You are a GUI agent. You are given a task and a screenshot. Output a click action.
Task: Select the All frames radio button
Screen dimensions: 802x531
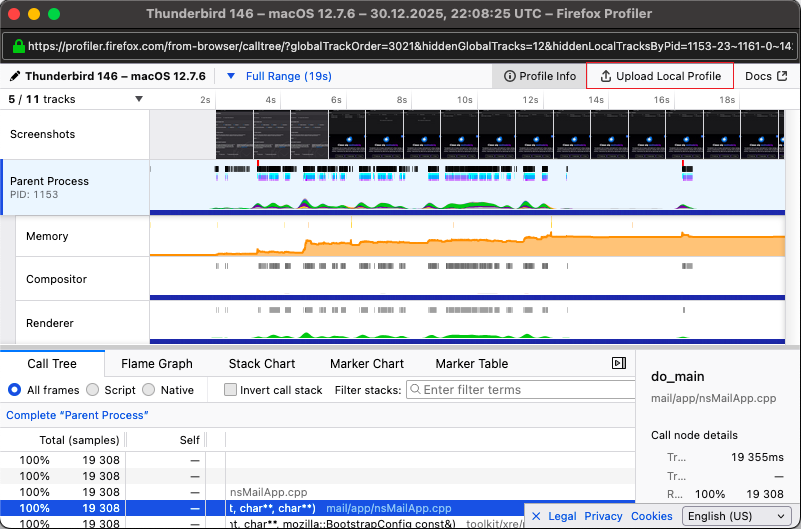pyautogui.click(x=14, y=390)
